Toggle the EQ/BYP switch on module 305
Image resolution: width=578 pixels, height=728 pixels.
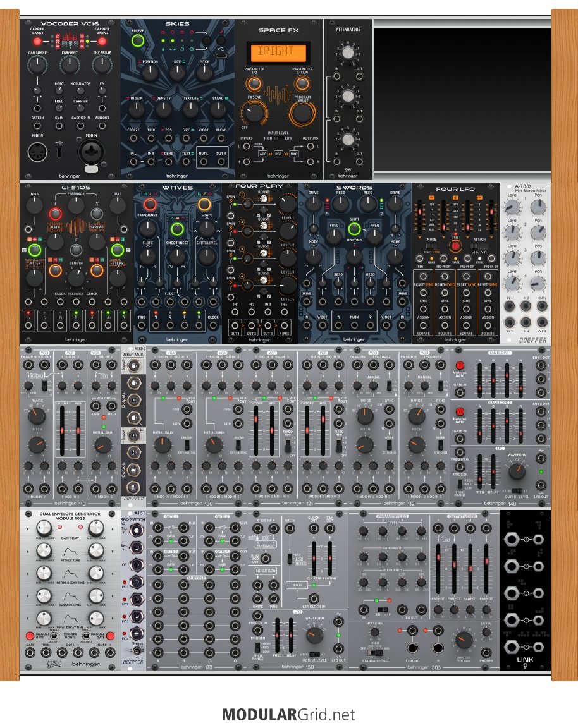(383, 609)
